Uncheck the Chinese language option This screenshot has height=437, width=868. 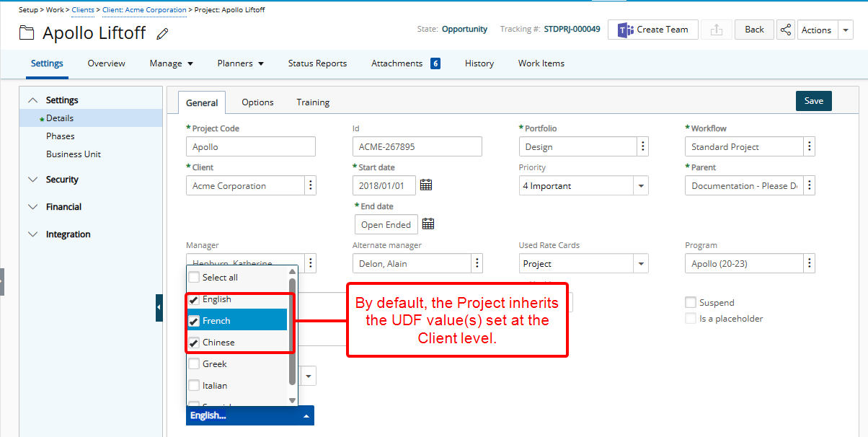point(194,343)
